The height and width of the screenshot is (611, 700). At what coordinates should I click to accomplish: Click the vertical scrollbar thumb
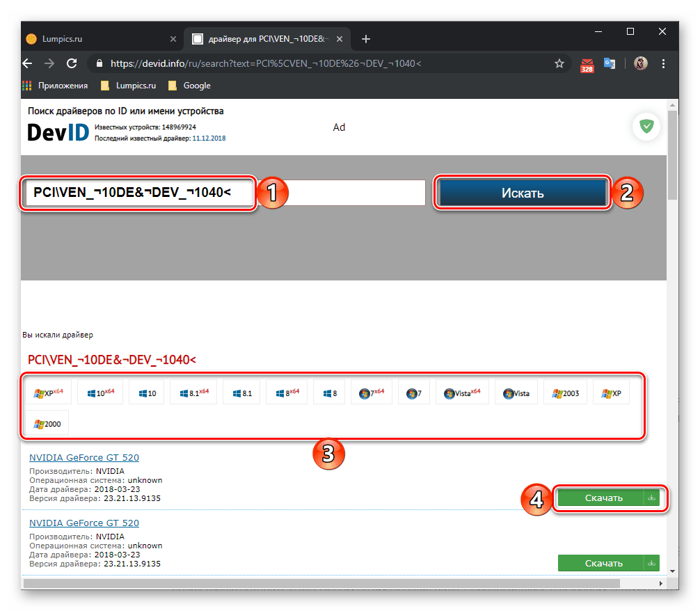[672, 154]
